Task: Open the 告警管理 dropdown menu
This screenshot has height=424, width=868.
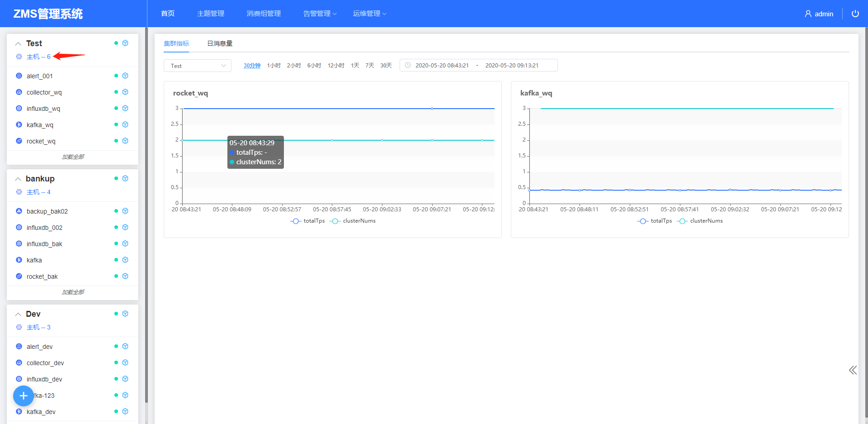Action: coord(320,14)
